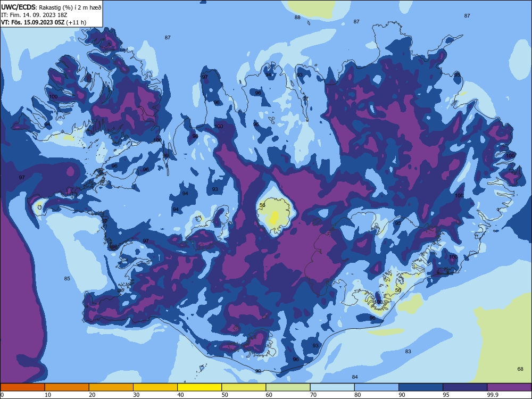Select the '83' humidity value offshore
This screenshot has height=399, width=532.
(x=408, y=352)
